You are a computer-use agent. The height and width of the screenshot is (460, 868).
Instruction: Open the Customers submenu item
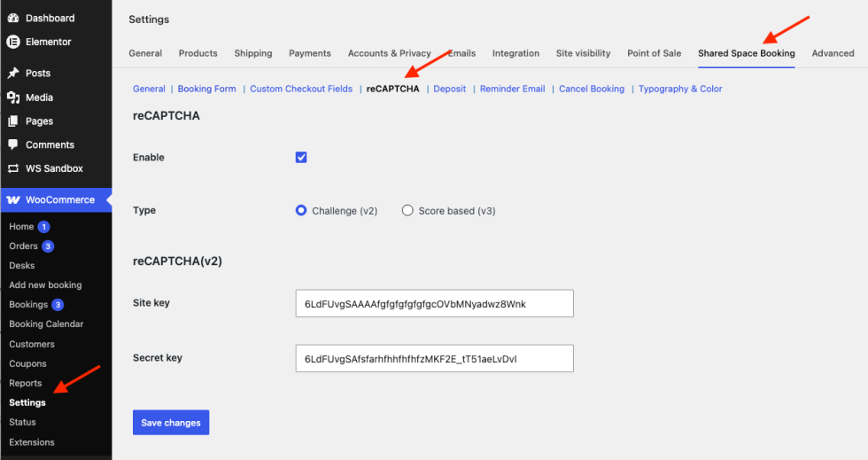tap(32, 344)
